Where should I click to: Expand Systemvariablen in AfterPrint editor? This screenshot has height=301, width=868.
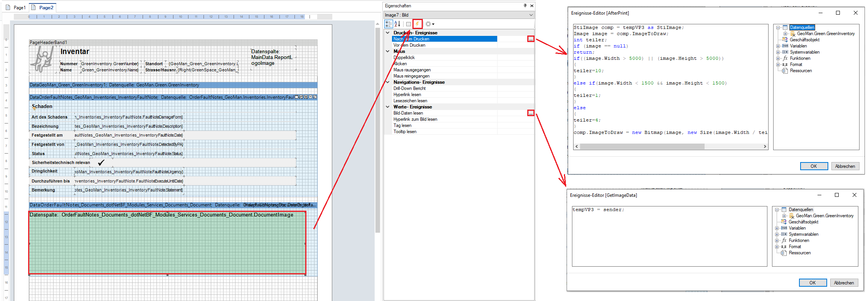pyautogui.click(x=778, y=52)
